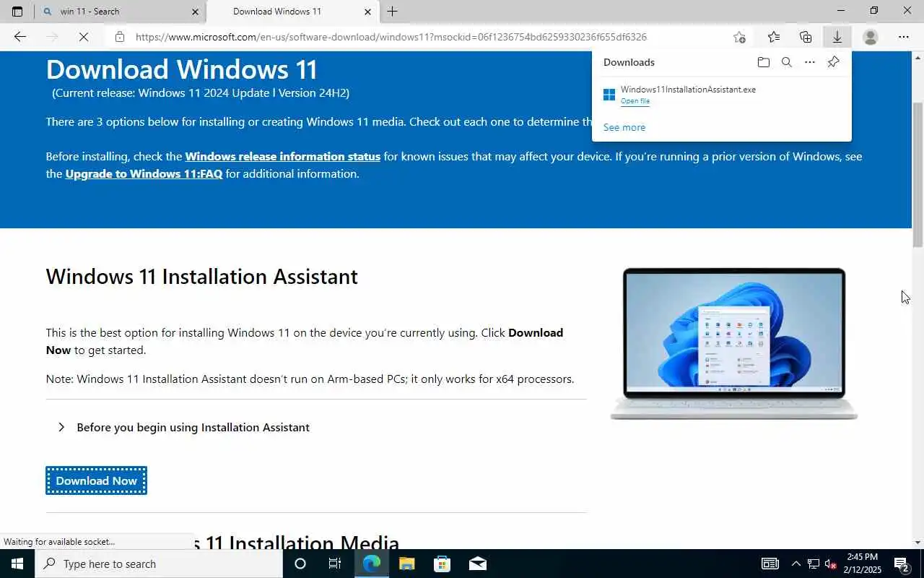Screen dimensions: 924x578
Task: Toggle the Downloads toolbar button
Action: [837, 37]
